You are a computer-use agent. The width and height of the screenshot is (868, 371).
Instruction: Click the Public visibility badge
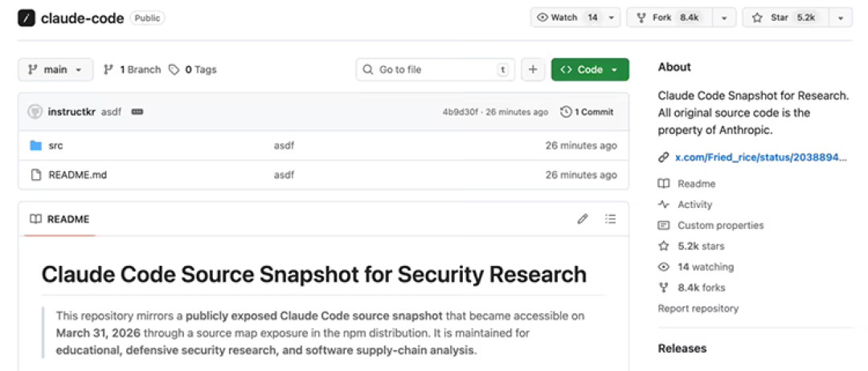coord(147,18)
